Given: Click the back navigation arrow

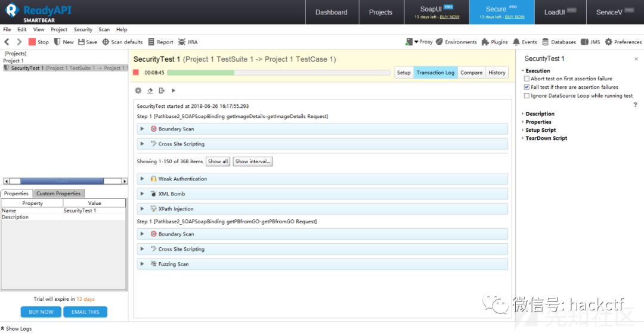Looking at the screenshot, I should [7, 42].
